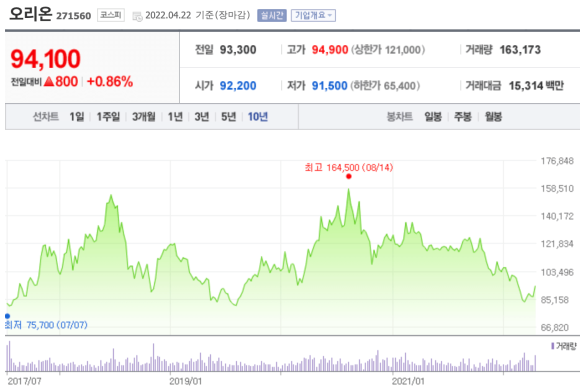
Task: Open the 기업개요 dropdown
Action: (x=313, y=16)
